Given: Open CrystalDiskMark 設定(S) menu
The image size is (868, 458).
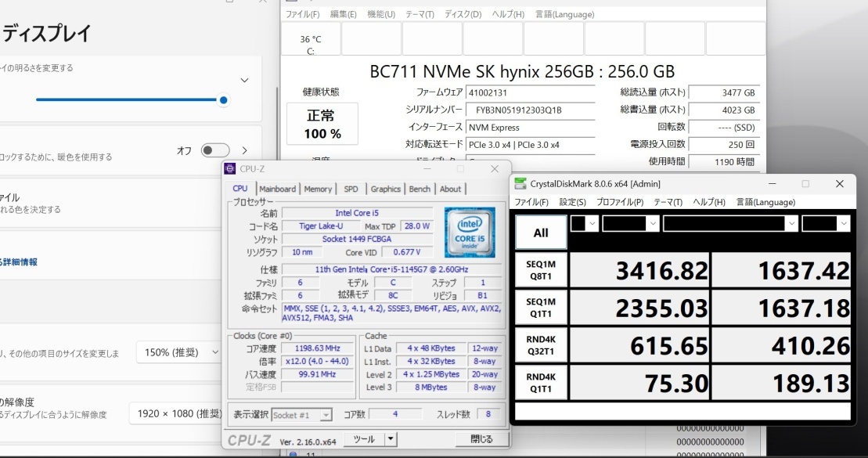Looking at the screenshot, I should 572,202.
